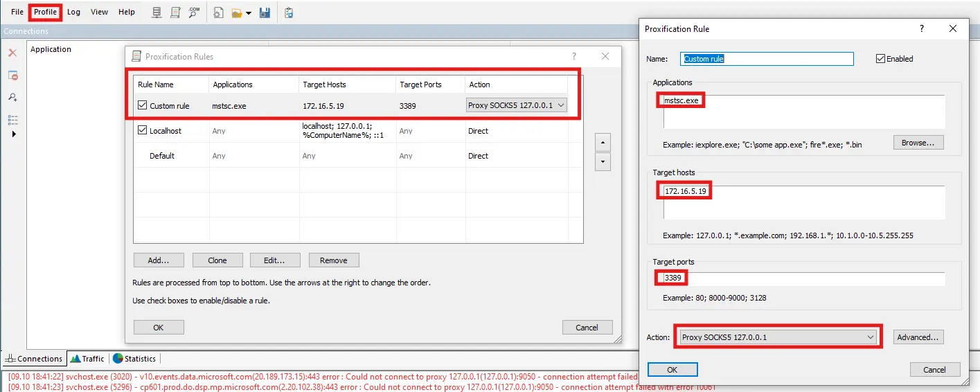Image resolution: width=980 pixels, height=392 pixels.
Task: Toggle the Localhost rule checkbox
Action: pos(143,131)
